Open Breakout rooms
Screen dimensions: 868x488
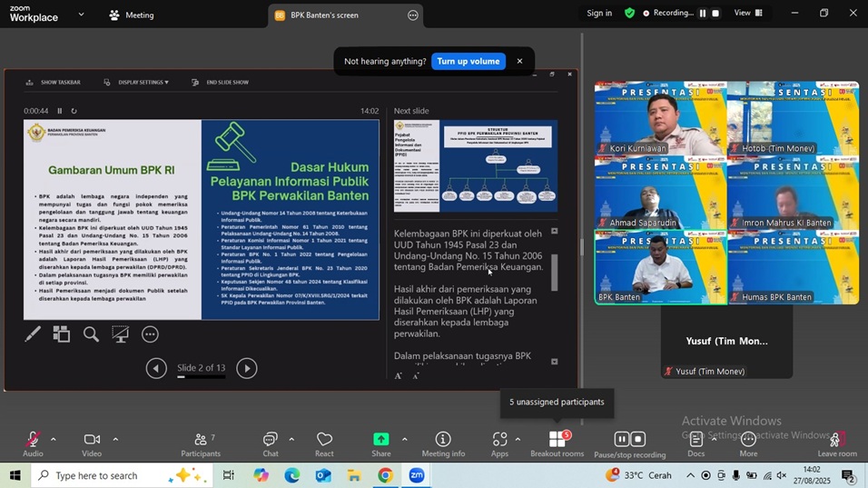557,444
